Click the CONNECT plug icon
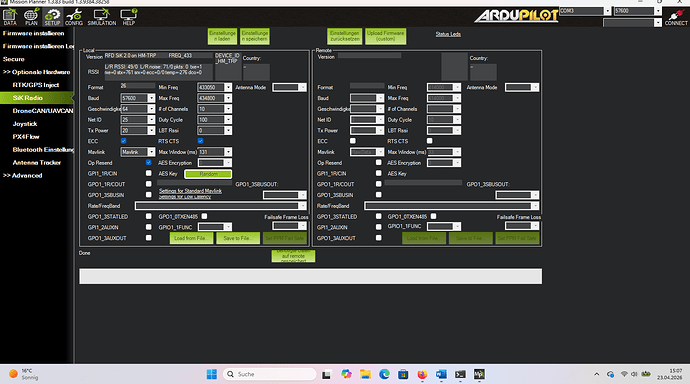The width and height of the screenshot is (690, 384). [676, 17]
